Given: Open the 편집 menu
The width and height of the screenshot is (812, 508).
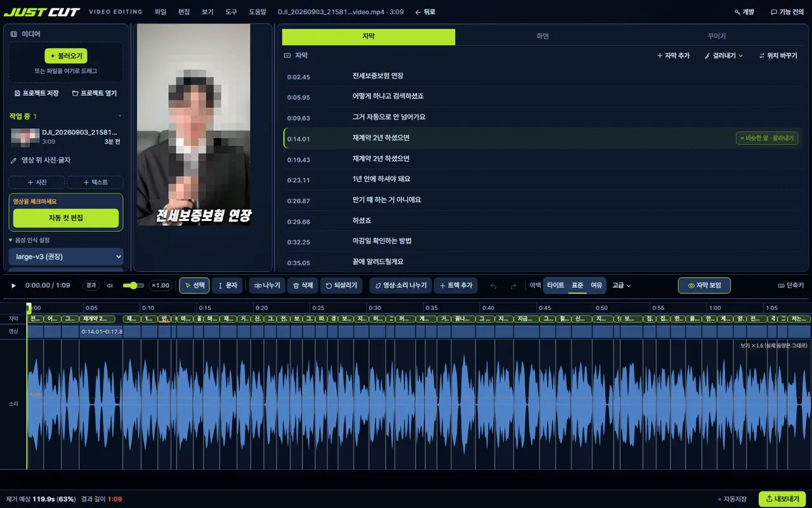Looking at the screenshot, I should tap(184, 12).
